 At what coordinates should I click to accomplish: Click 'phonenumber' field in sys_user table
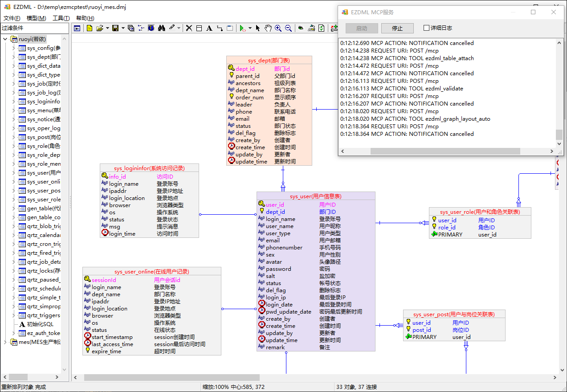pos(284,248)
